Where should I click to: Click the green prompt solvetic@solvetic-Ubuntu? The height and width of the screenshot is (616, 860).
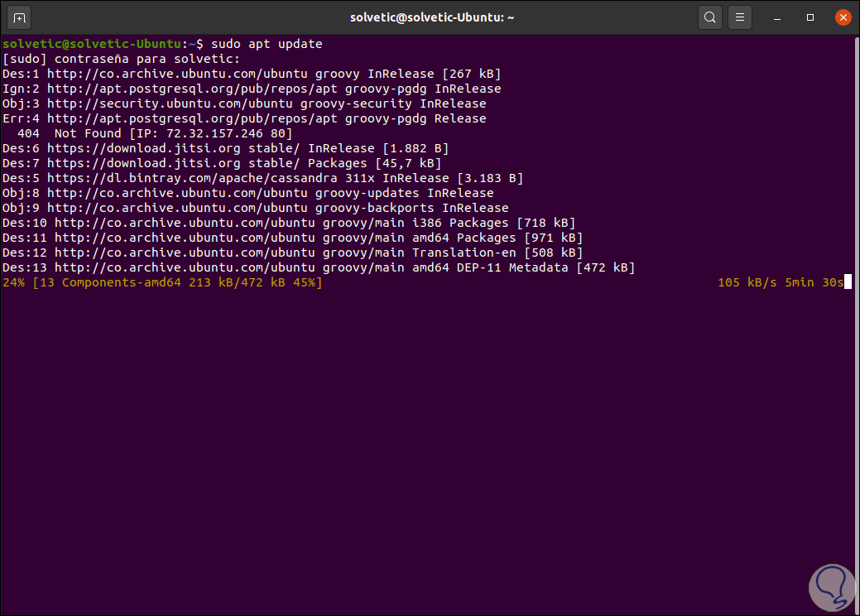[x=92, y=44]
